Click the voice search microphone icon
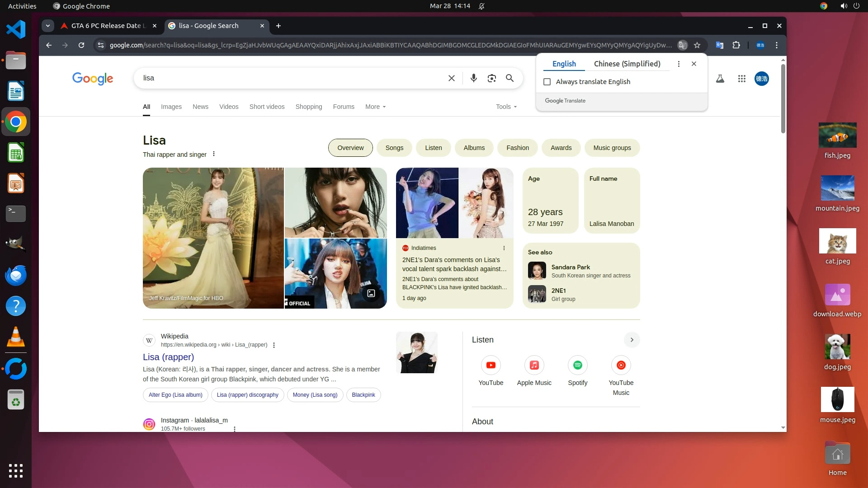Viewport: 868px width, 488px height. tap(473, 78)
